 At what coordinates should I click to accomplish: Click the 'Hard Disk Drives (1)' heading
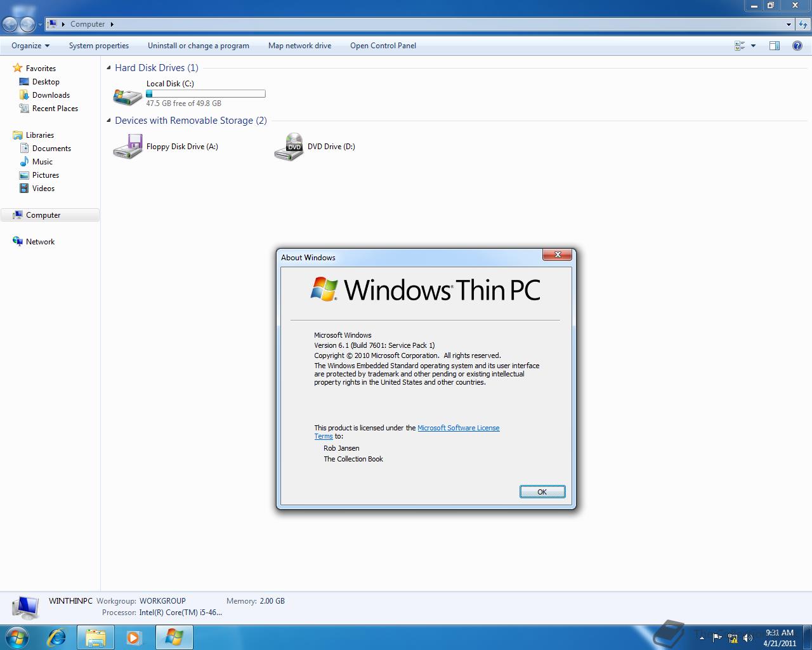click(157, 68)
